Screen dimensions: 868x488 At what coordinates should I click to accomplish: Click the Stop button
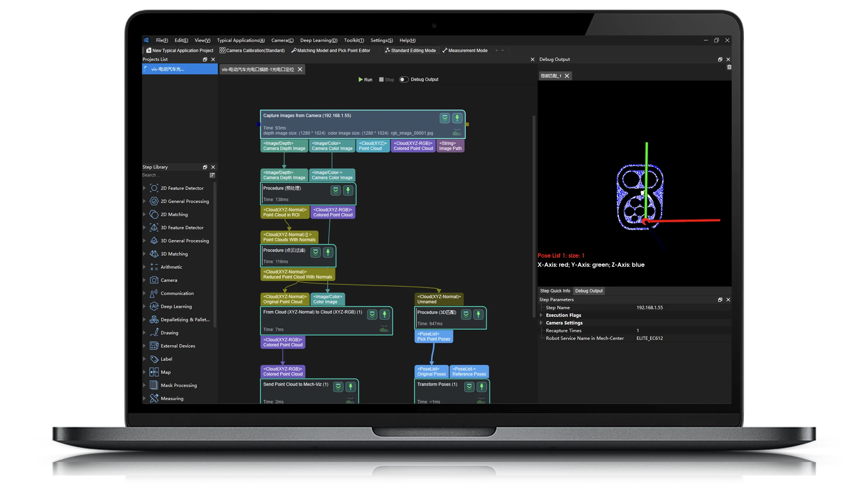coord(386,80)
